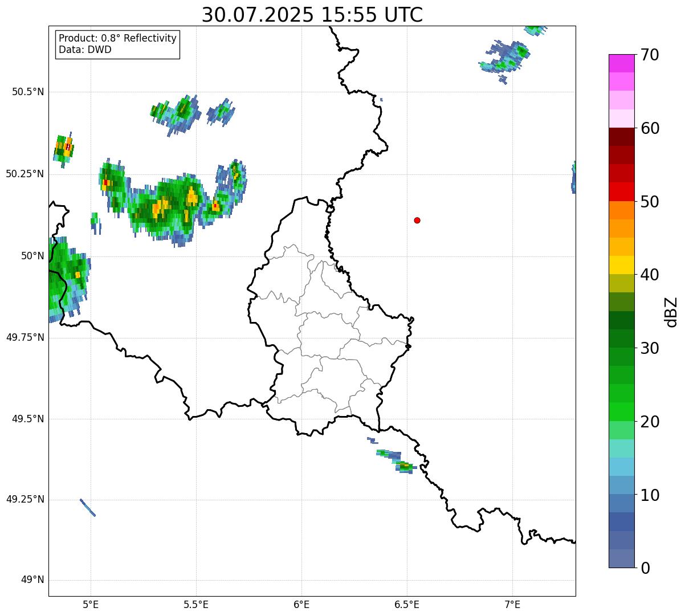Screen dimensions: 685x616
Task: Click the orange colorbar segment below 50
Action: (621, 210)
